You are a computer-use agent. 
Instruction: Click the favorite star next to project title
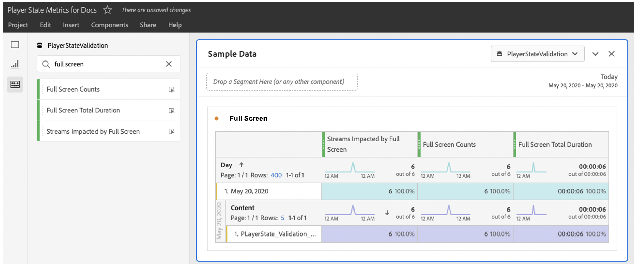pyautogui.click(x=107, y=10)
